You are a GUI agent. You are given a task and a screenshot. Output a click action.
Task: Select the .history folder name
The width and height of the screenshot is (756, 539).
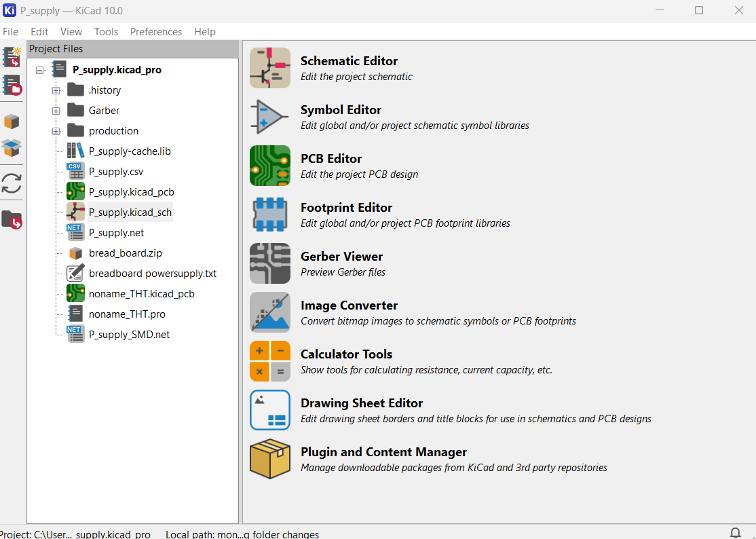coord(105,90)
